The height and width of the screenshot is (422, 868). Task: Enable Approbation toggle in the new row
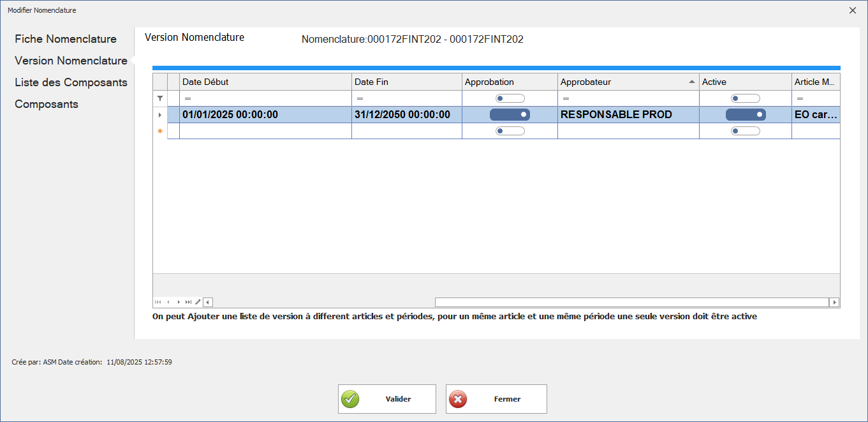(x=510, y=131)
